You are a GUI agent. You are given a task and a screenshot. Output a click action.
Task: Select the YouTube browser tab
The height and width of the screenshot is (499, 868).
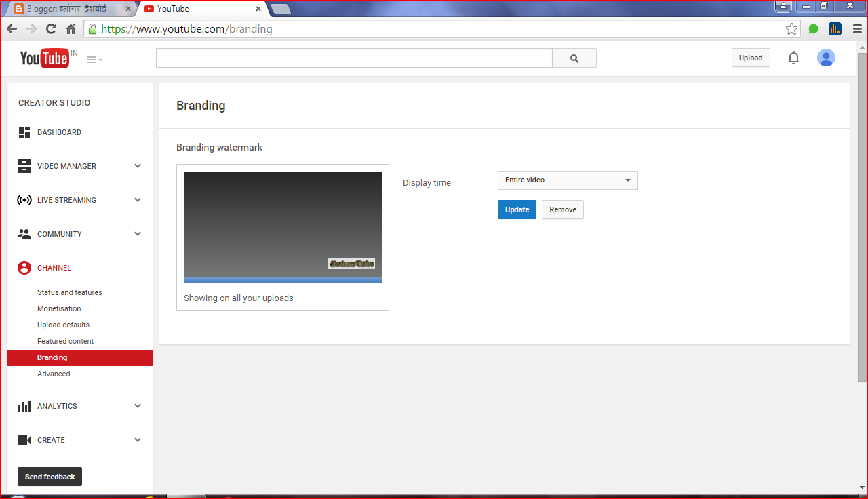pyautogui.click(x=202, y=9)
